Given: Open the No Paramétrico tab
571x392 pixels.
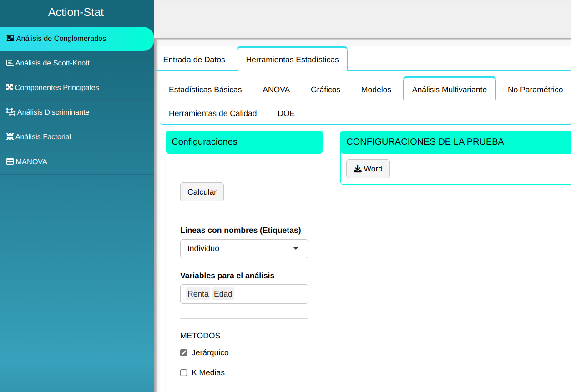Looking at the screenshot, I should (x=535, y=90).
